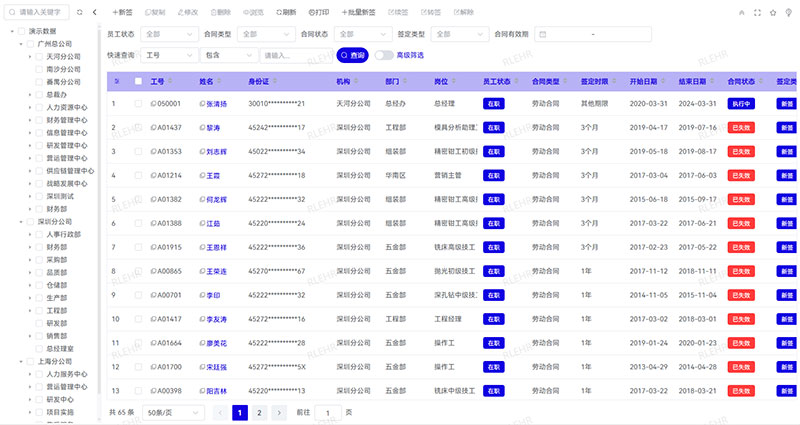The width and height of the screenshot is (800, 425).
Task: Expand the 人力资源中心 tree node arrow
Action: [x=30, y=108]
